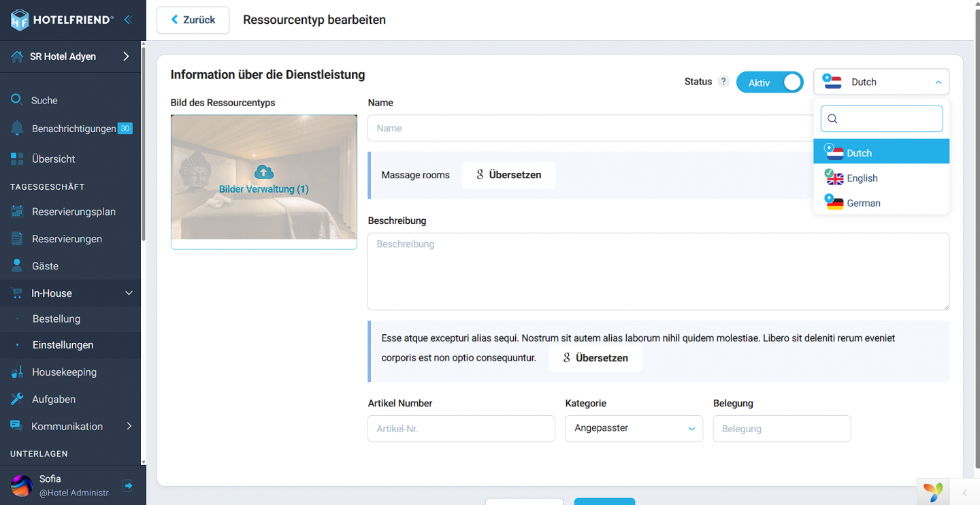Viewport: 980px width, 505px height.
Task: Select German in the language list
Action: point(881,203)
